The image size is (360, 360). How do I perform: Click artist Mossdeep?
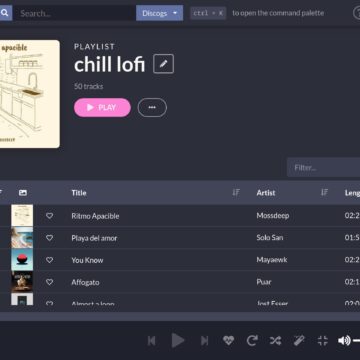pyautogui.click(x=273, y=216)
